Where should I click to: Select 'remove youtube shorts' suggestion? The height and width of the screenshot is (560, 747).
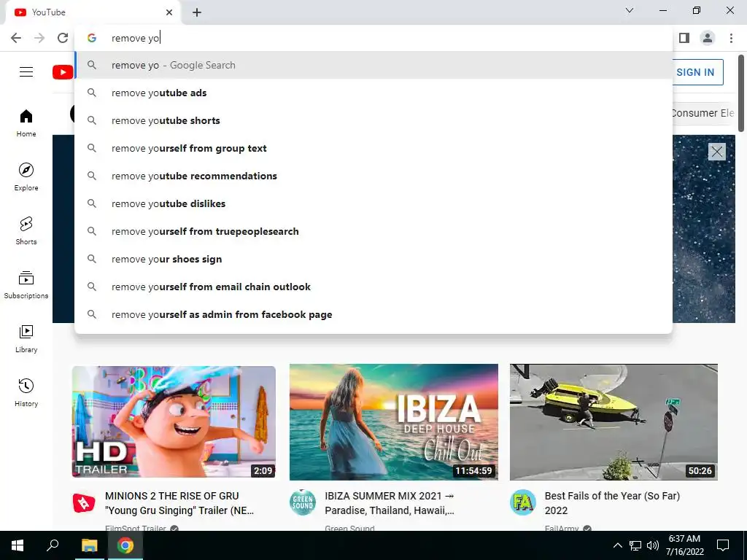373,120
